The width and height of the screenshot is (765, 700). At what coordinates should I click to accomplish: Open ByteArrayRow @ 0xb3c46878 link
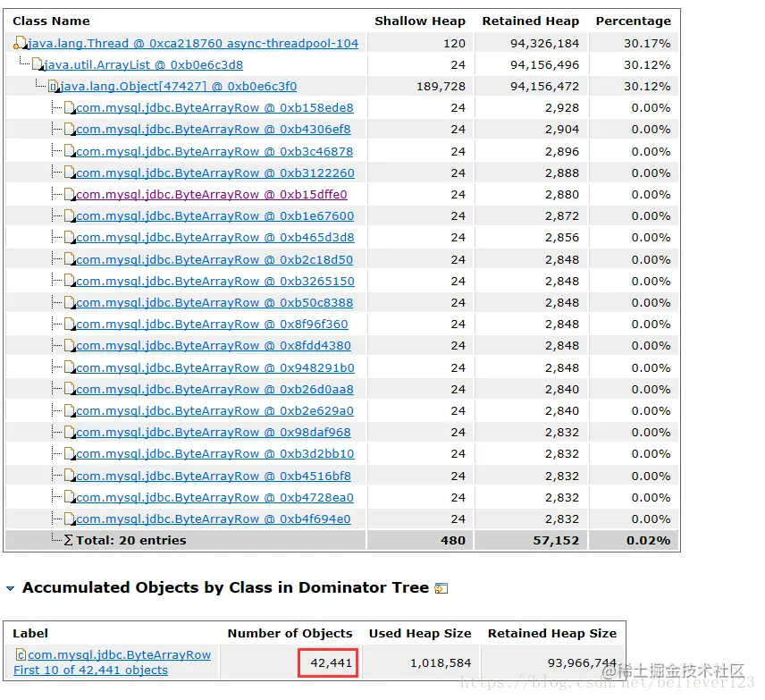[214, 152]
